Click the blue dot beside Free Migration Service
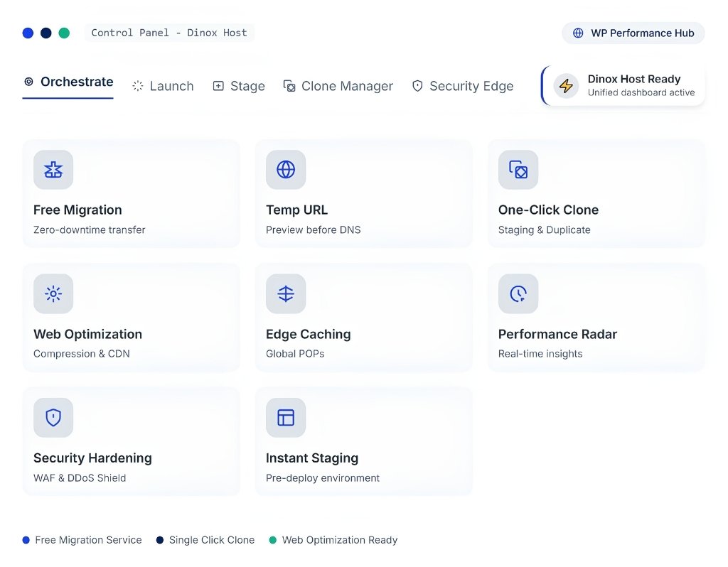 click(26, 540)
